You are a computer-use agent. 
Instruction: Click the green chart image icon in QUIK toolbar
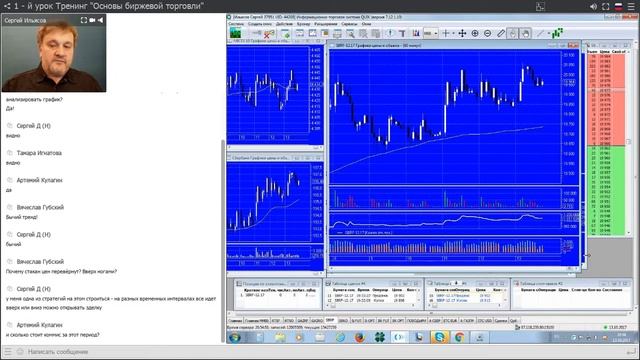[236, 33]
